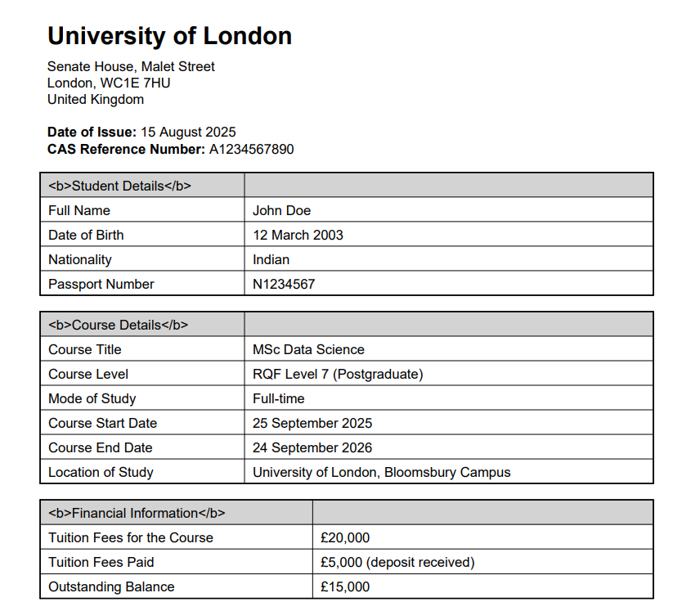Image resolution: width=700 pixels, height=611 pixels.
Task: Select the £15,000 outstanding balance value
Action: point(345,586)
